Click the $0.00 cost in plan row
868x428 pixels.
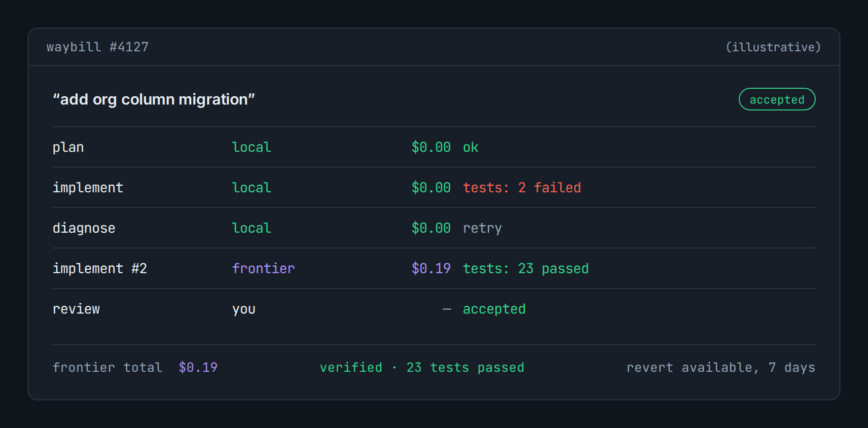point(431,147)
